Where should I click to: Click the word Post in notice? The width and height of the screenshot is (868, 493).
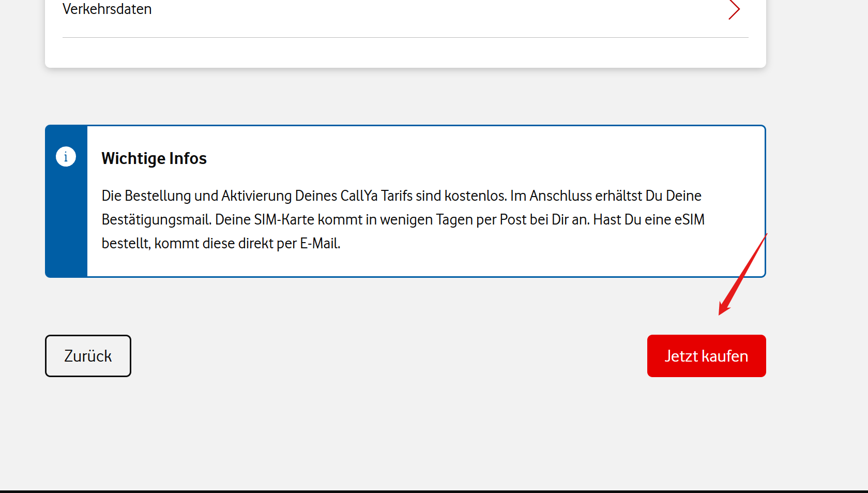coord(513,220)
